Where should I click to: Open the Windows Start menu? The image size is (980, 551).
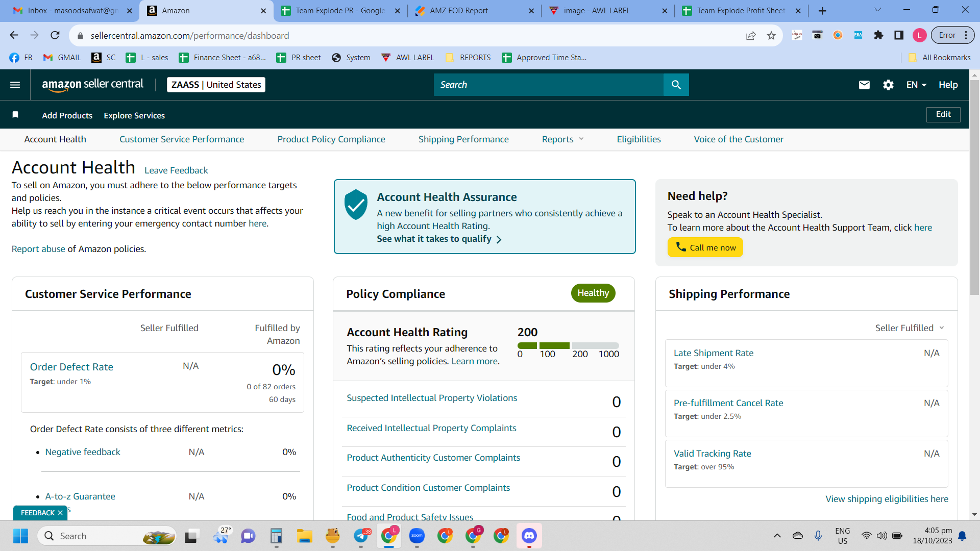[20, 536]
